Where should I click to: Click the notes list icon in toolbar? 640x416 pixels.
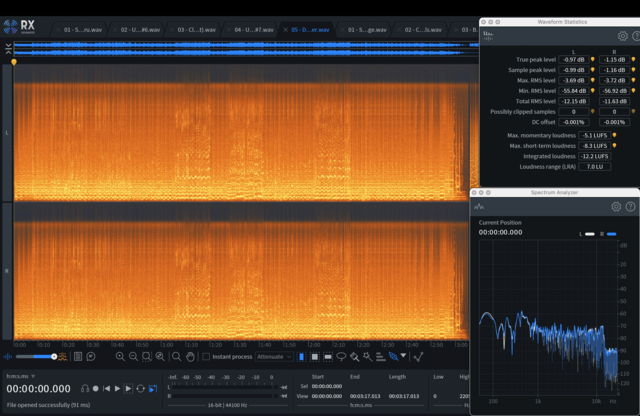[78, 357]
